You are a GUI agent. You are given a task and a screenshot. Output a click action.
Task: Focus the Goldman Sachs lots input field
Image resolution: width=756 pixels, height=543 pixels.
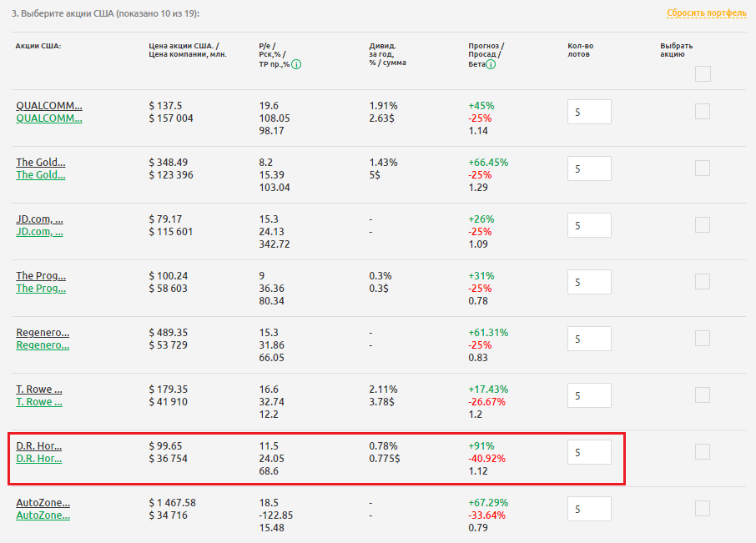coord(589,169)
